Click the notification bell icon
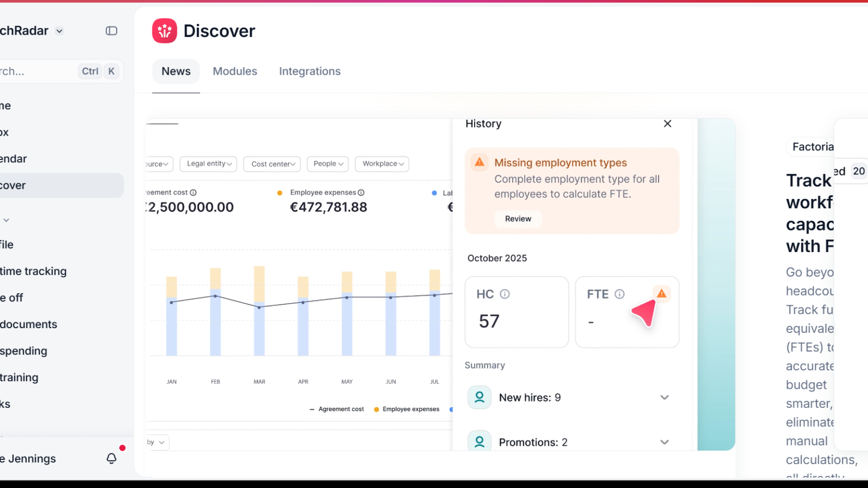The width and height of the screenshot is (868, 488). 111,459
